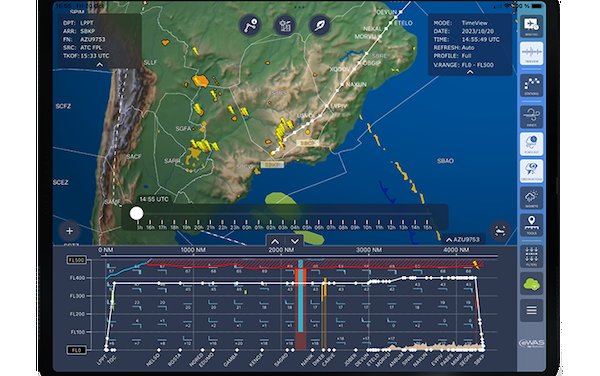Viewport: 600px width, 376px height.
Task: Click the middle weather-grid map icon
Action: click(x=285, y=25)
